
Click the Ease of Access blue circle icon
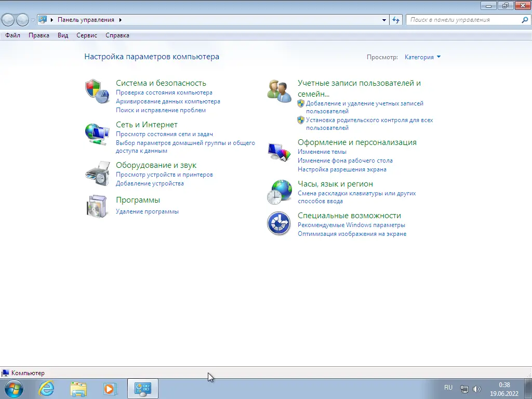coord(278,223)
